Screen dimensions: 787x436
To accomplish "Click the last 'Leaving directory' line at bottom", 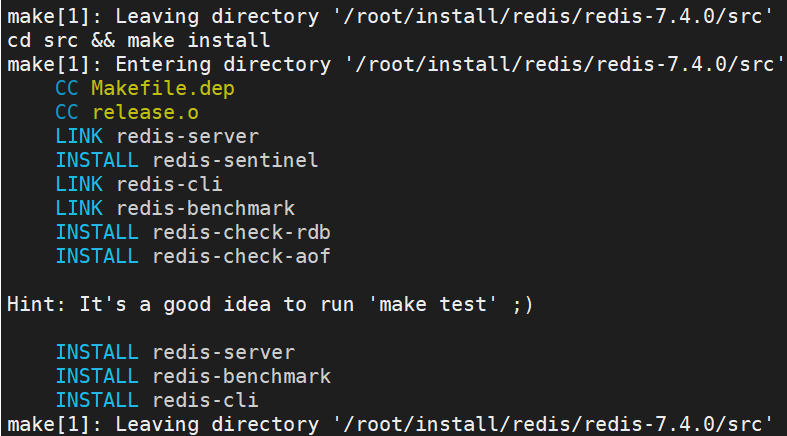I will click(393, 425).
